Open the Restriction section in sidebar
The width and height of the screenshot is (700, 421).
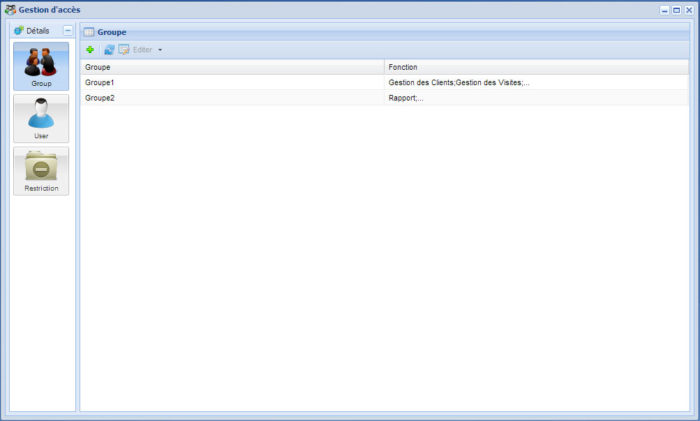(41, 171)
